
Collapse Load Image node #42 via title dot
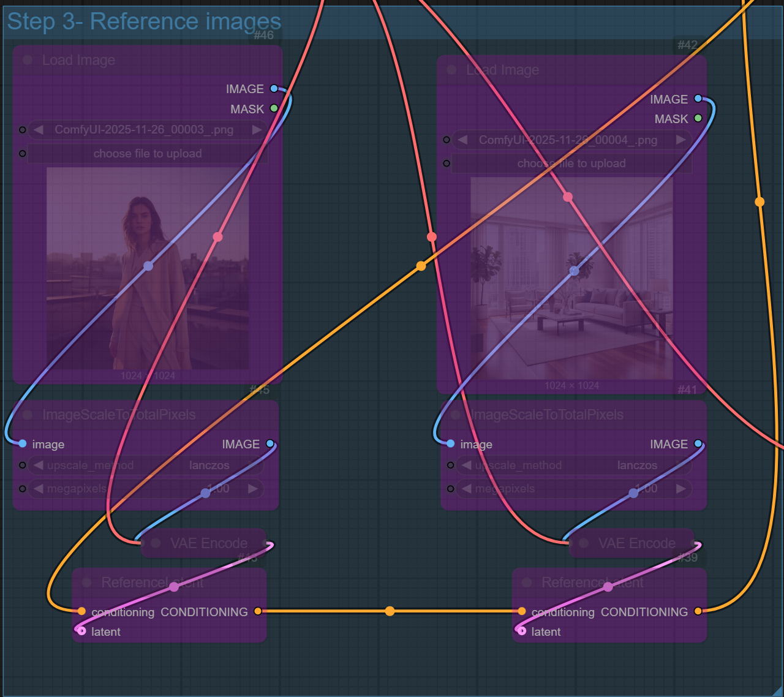(451, 70)
